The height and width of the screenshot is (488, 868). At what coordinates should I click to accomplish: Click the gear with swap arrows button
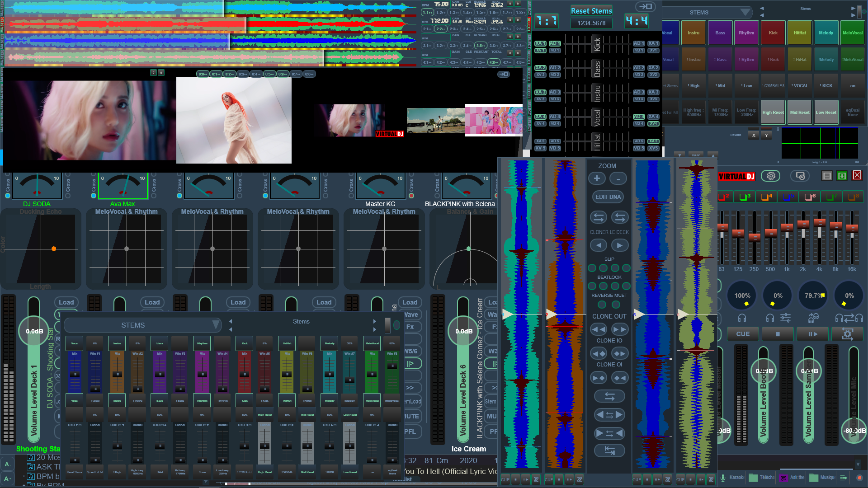(847, 334)
